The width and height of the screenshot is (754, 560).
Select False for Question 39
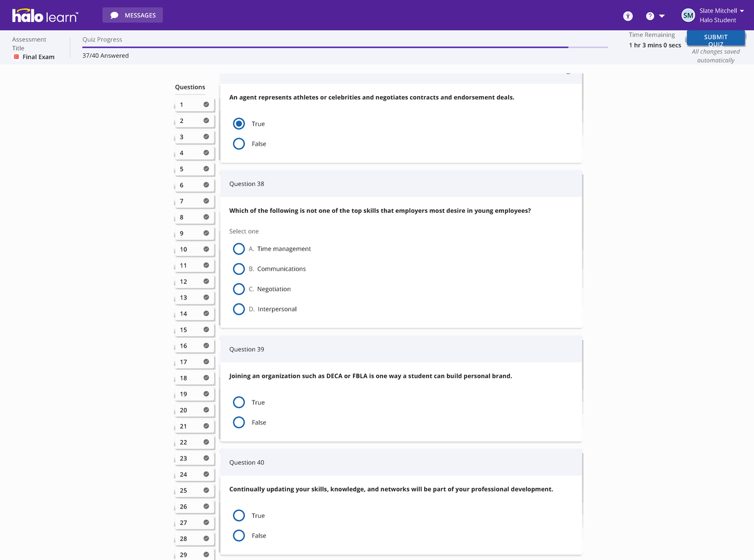pos(239,423)
